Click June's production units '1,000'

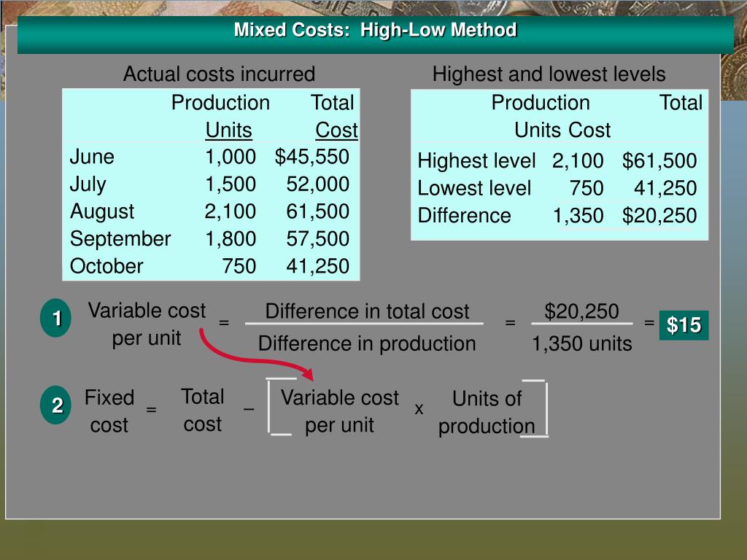click(231, 157)
